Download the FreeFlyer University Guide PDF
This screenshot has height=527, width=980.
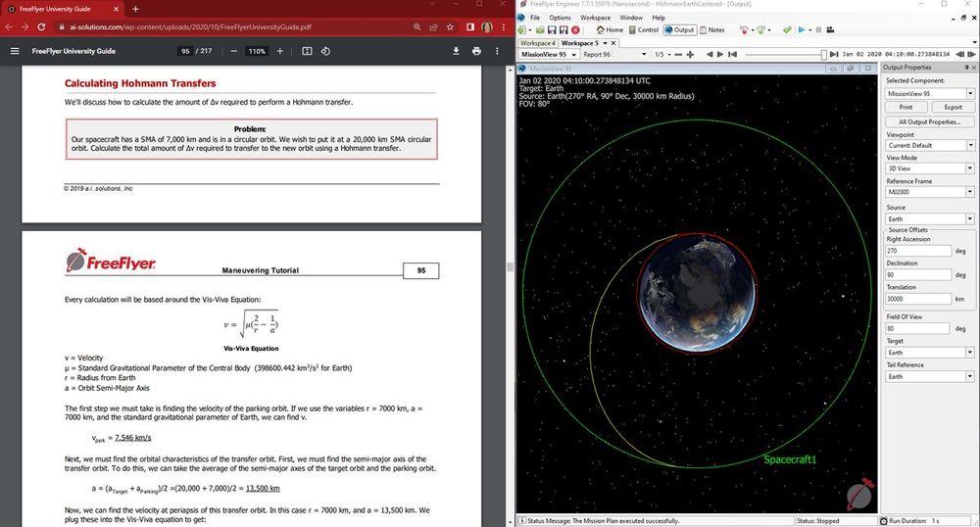point(457,51)
